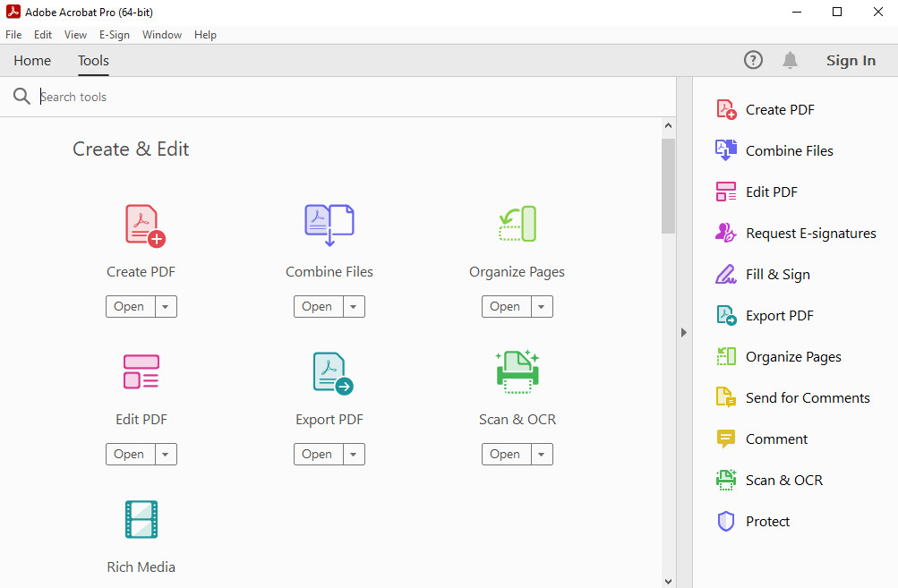The height and width of the screenshot is (588, 898).
Task: Click the scroll up arrow of tools list
Action: point(668,125)
